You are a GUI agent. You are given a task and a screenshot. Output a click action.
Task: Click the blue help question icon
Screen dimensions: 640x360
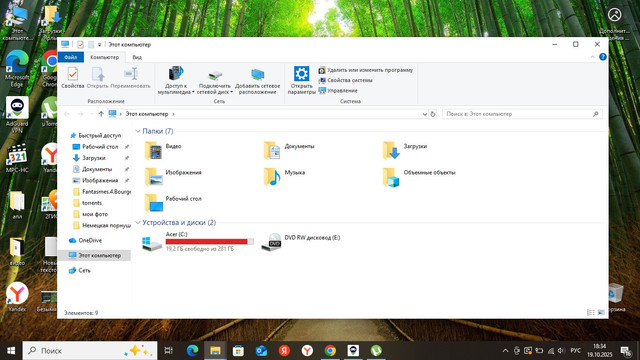603,57
